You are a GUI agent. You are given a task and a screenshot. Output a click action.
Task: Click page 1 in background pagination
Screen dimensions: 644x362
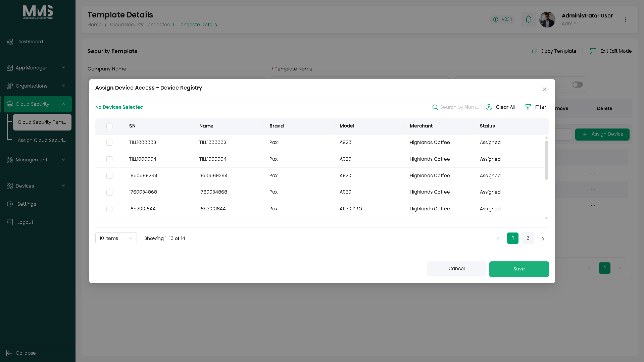pos(605,268)
